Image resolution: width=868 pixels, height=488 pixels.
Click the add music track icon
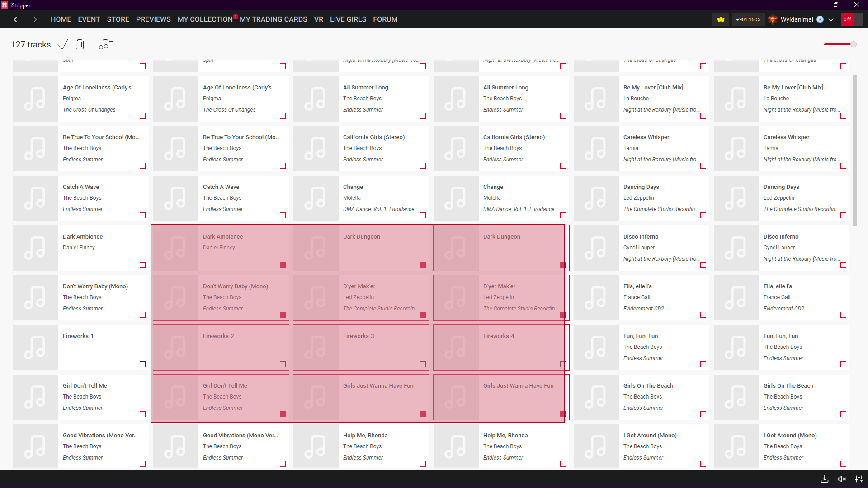click(x=105, y=44)
